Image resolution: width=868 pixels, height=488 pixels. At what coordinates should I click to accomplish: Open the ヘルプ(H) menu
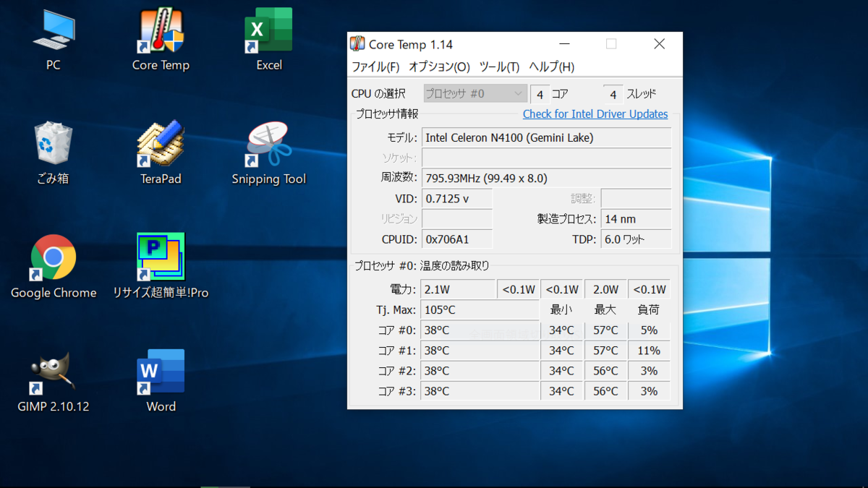click(x=551, y=67)
